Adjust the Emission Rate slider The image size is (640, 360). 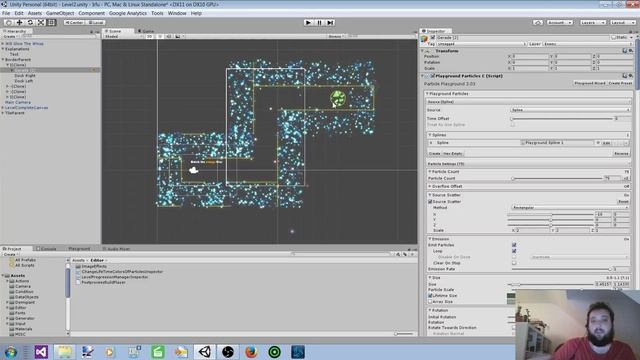(561, 269)
